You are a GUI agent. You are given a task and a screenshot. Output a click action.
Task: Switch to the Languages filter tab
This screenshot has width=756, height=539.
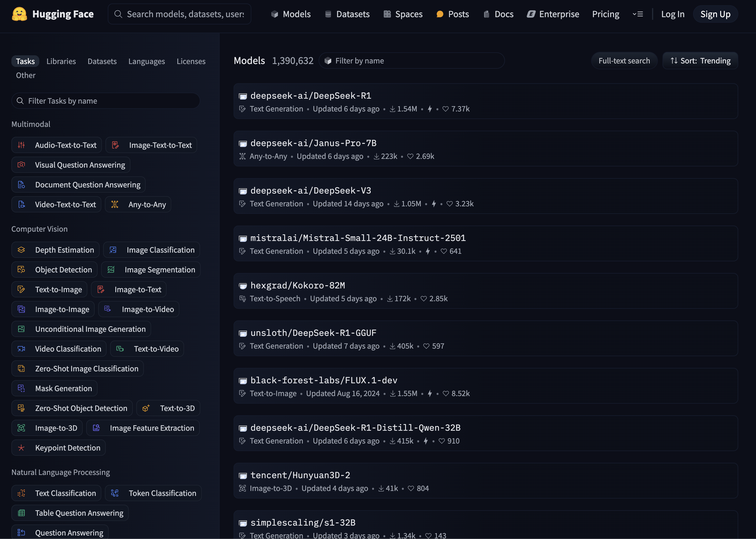pyautogui.click(x=147, y=61)
